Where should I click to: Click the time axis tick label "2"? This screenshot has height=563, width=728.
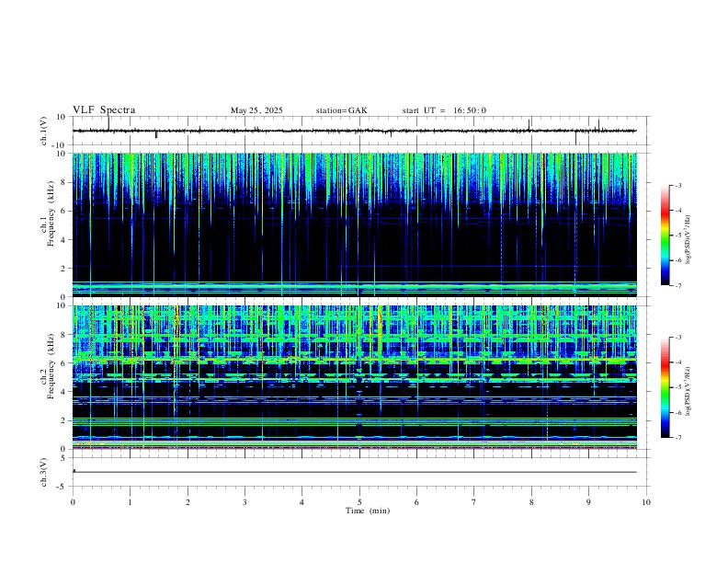(188, 502)
